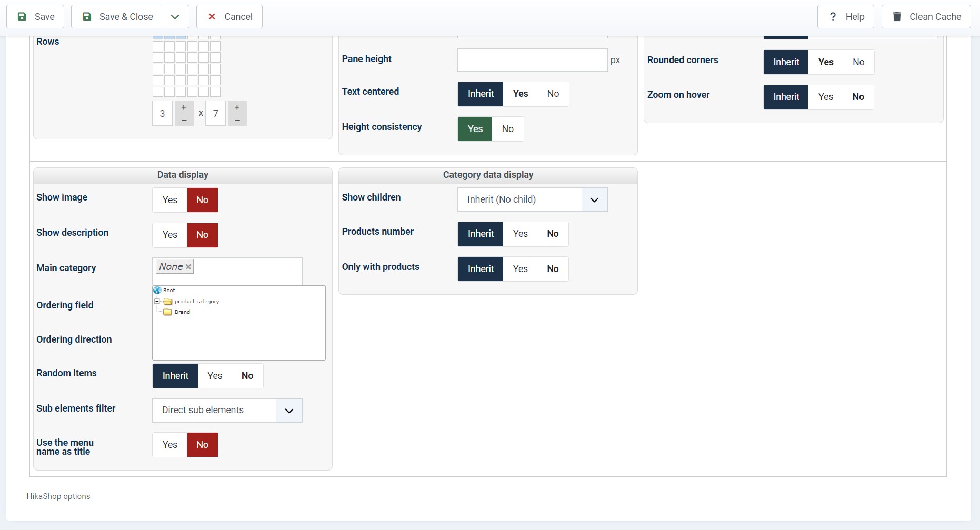Set Zoom on hover to Yes
The width and height of the screenshot is (980, 530).
[x=825, y=97]
